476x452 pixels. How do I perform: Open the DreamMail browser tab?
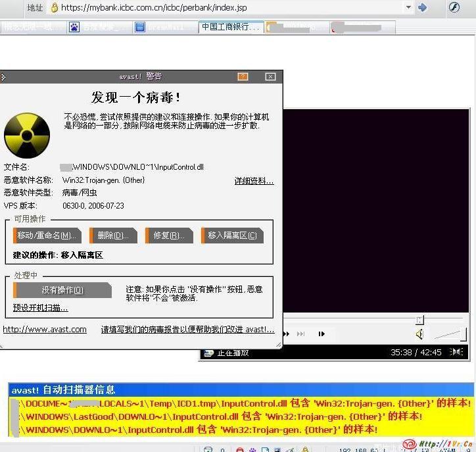pyautogui.click(x=166, y=27)
